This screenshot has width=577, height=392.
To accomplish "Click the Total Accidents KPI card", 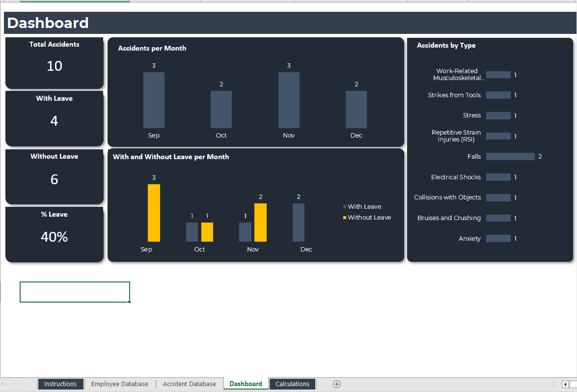I will pos(54,63).
